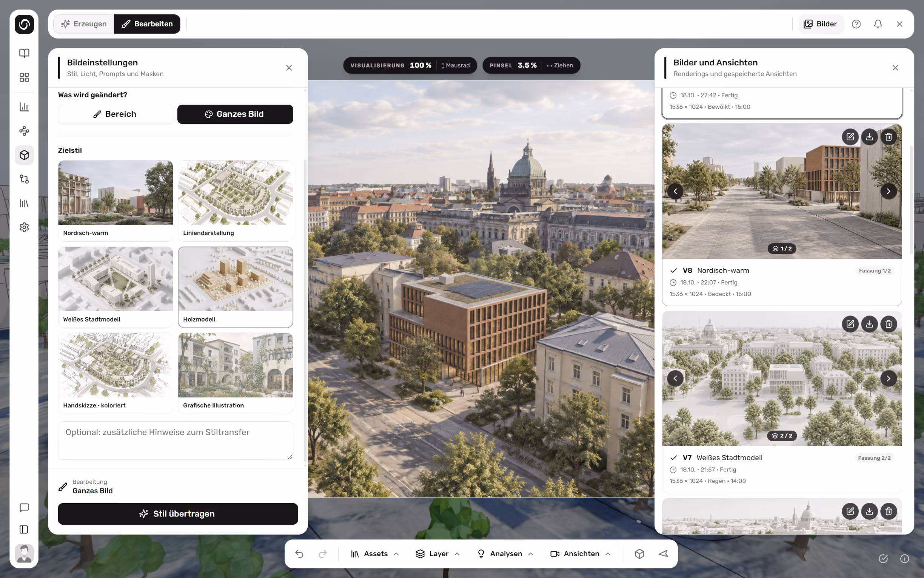The width and height of the screenshot is (924, 578).
Task: Click the help question mark icon
Action: [x=856, y=24]
